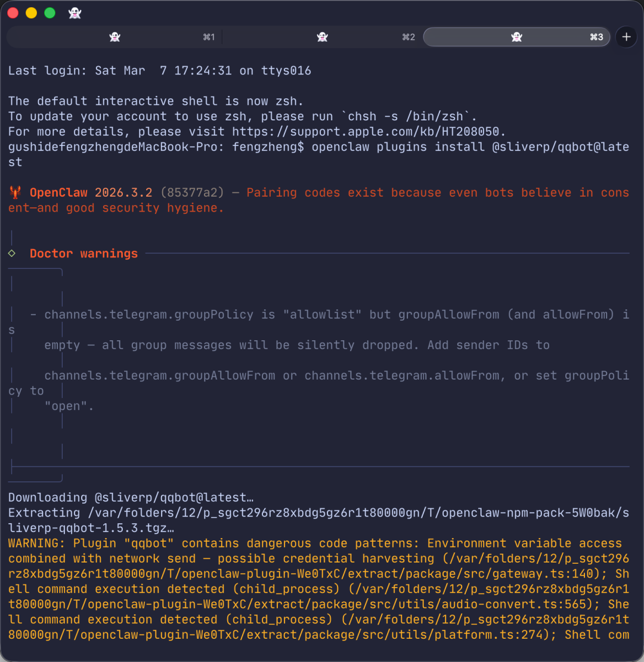The width and height of the screenshot is (644, 662).
Task: Click the 'platform.ts:274' path text
Action: (x=488, y=635)
